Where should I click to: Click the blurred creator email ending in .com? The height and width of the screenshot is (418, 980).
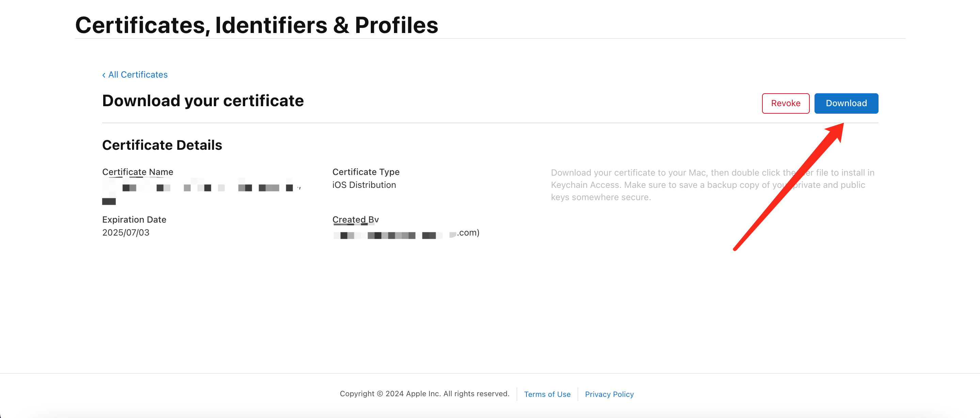point(406,234)
